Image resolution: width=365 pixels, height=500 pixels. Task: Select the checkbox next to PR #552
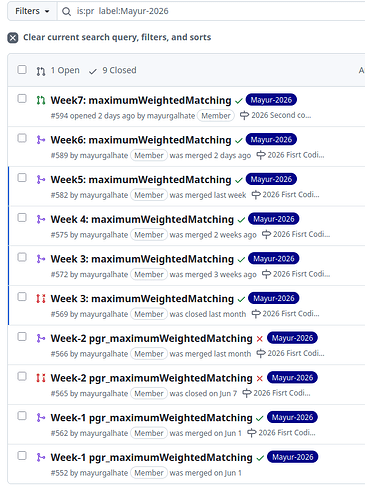point(22,455)
